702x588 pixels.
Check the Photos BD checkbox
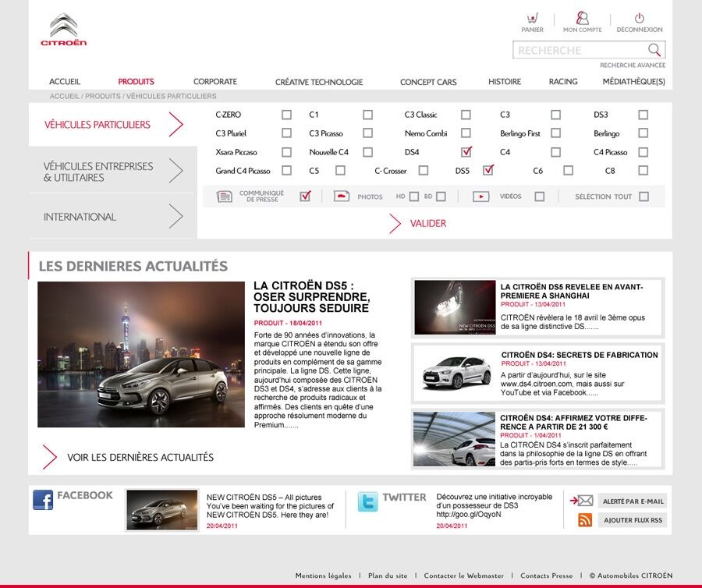click(x=441, y=197)
